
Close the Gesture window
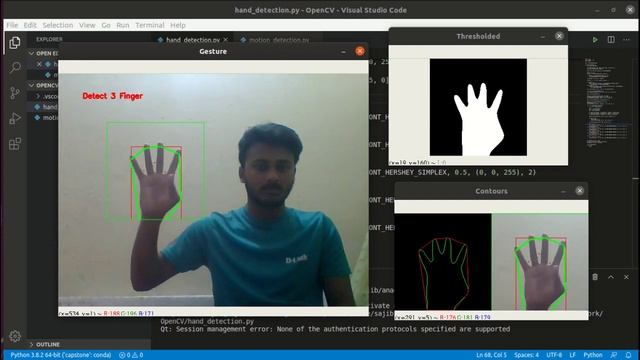360,51
